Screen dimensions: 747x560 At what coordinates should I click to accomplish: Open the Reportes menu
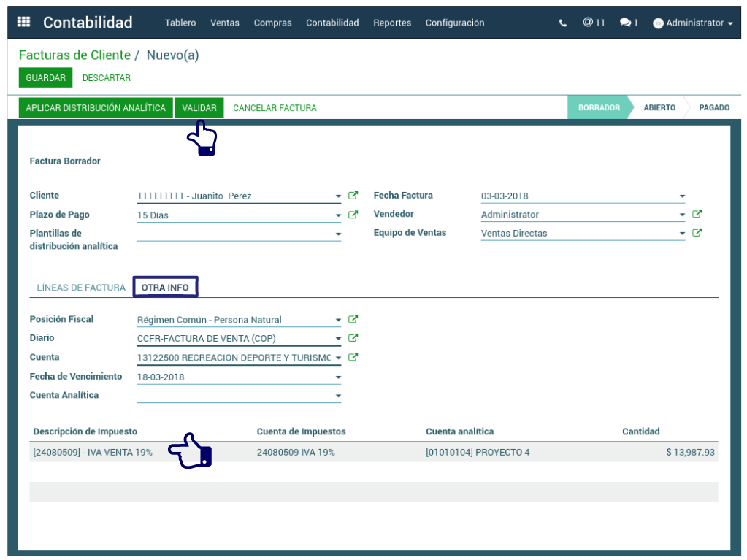[392, 23]
